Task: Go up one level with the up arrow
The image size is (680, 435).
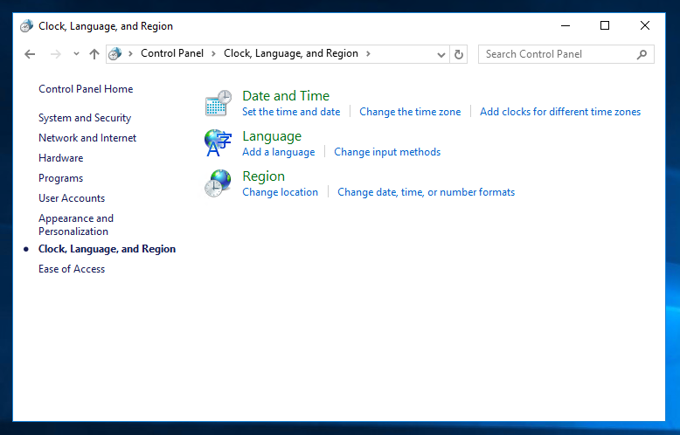Action: click(x=94, y=54)
